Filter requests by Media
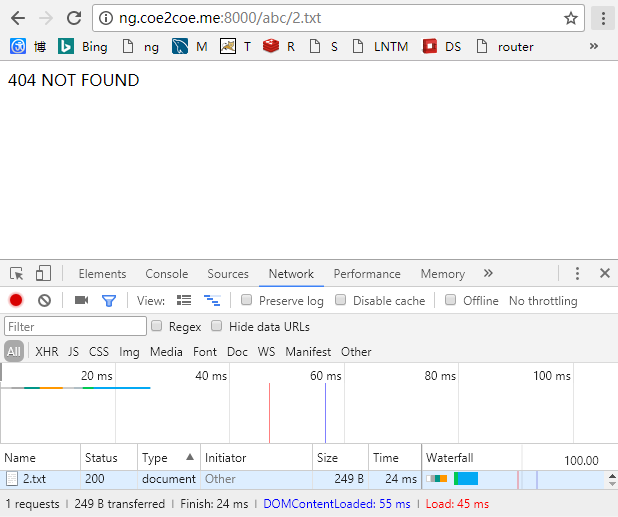Image resolution: width=618 pixels, height=517 pixels. 166,351
